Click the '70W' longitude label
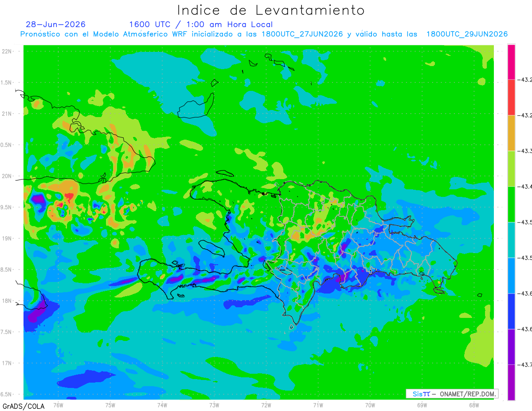The height and width of the screenshot is (411, 532). coord(370,404)
